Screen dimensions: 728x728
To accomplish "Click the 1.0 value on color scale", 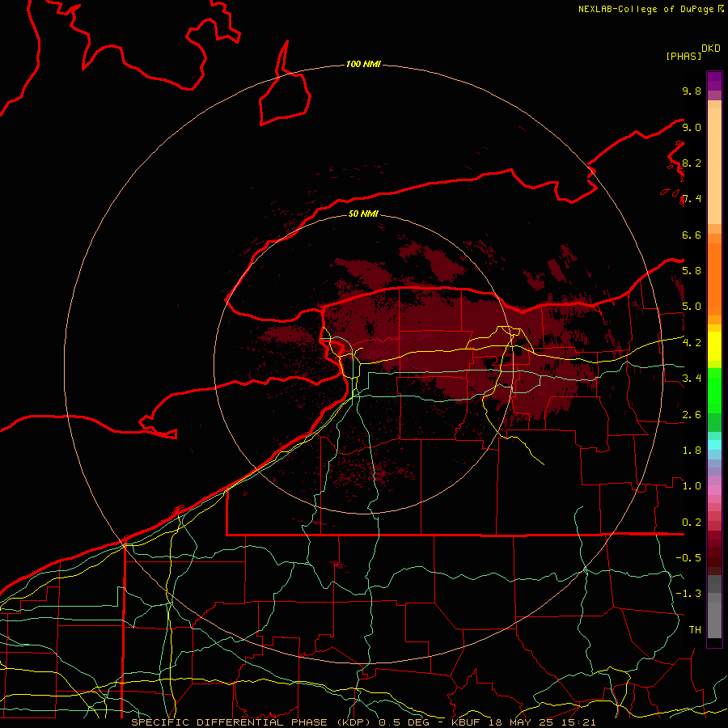I will (x=692, y=486).
